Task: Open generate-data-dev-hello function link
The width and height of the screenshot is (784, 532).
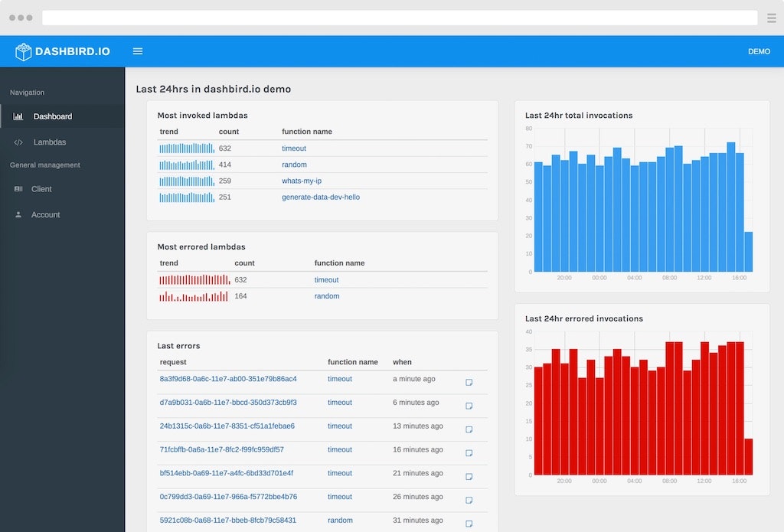Action: tap(320, 197)
